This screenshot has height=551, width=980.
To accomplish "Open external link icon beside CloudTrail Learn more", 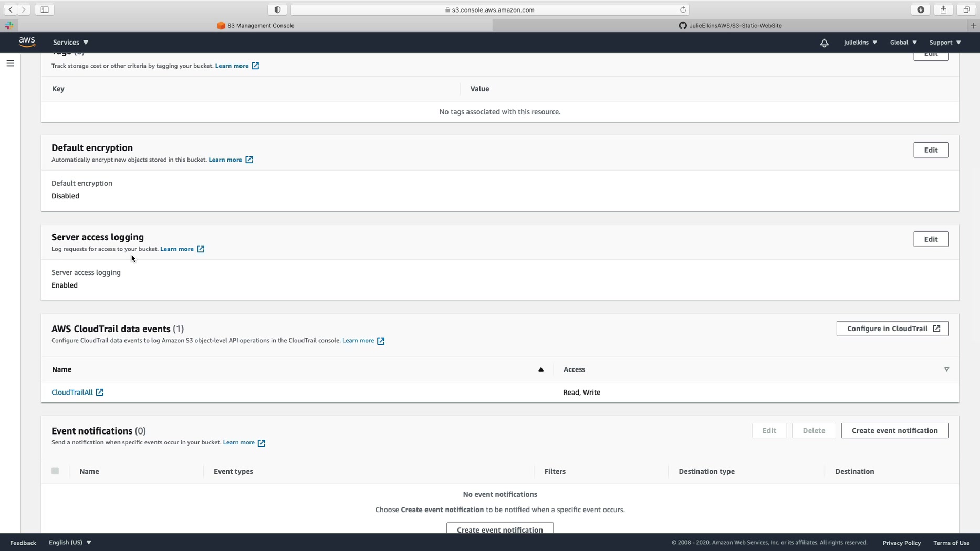I will [x=381, y=341].
